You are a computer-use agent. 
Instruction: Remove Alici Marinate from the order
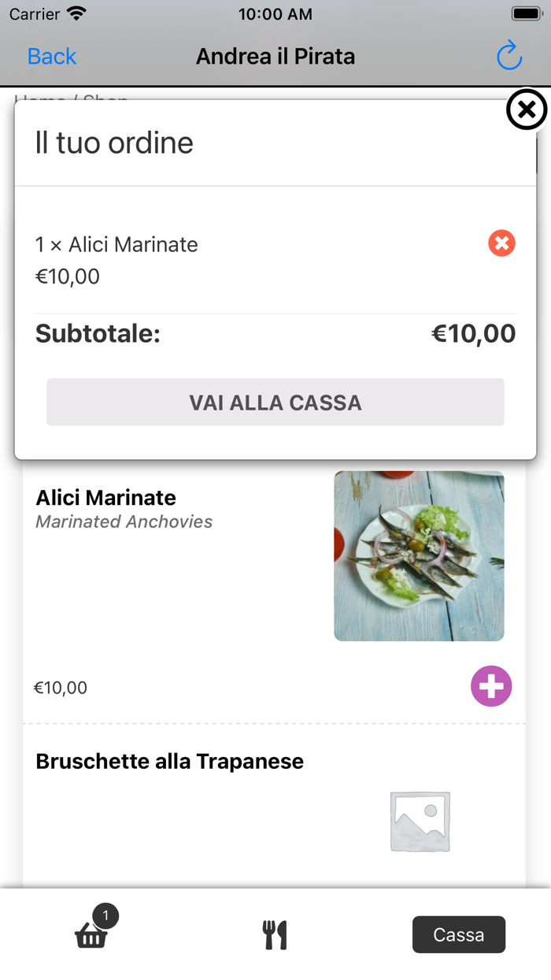[501, 243]
